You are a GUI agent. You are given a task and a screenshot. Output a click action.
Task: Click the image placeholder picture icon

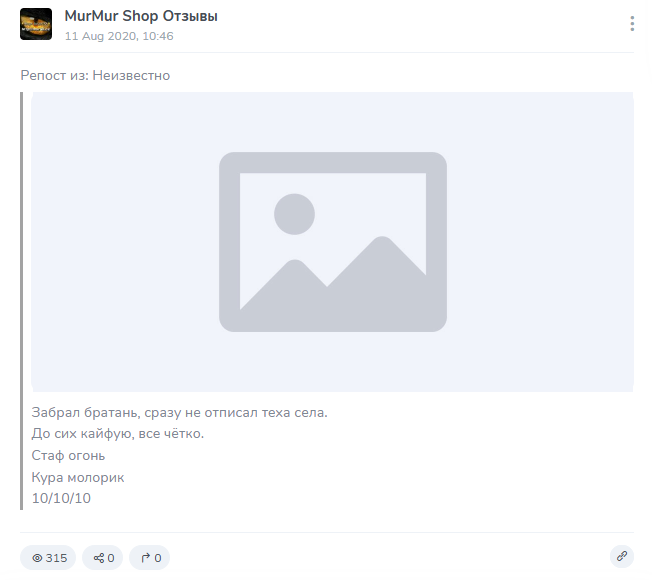(332, 242)
